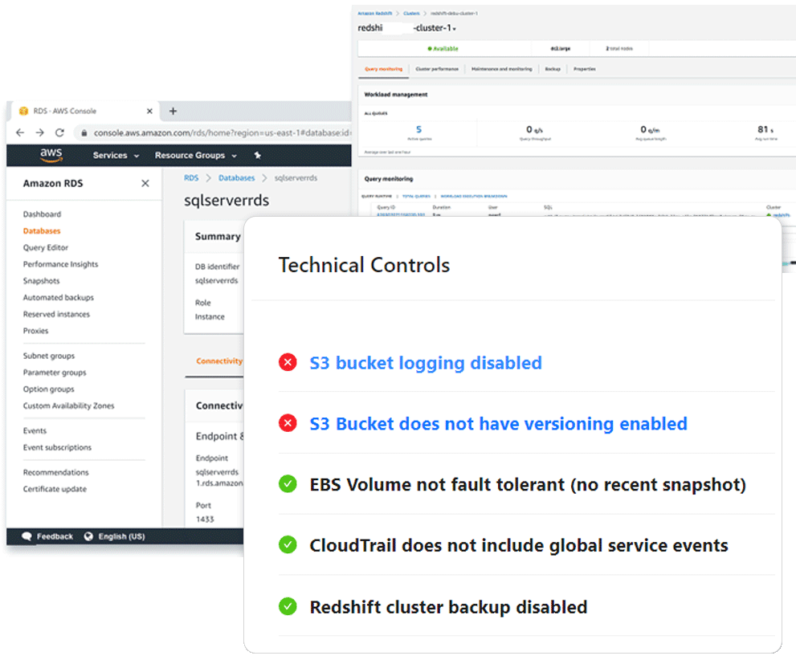This screenshot has width=796, height=672.
Task: Click the RDS tab favicon
Action: [x=23, y=111]
